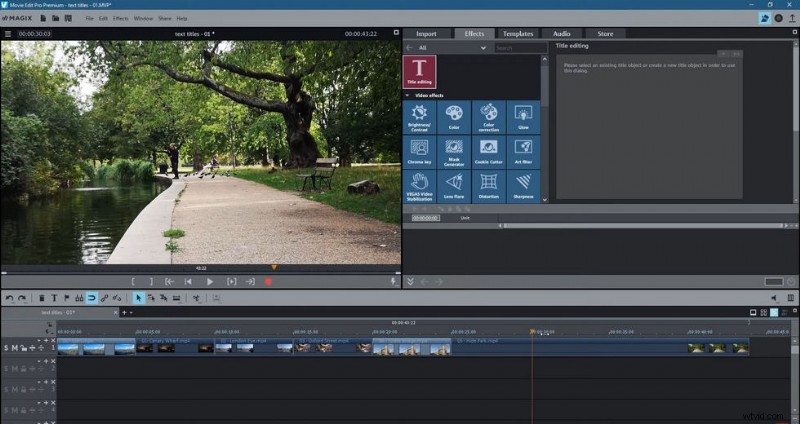Click the Undo arrow in timeline toolbar
800x424 pixels.
coord(10,298)
